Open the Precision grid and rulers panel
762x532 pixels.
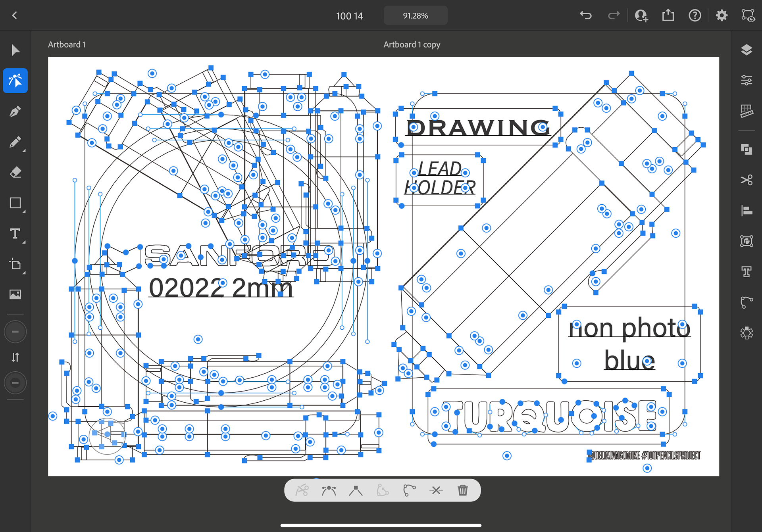[x=747, y=111]
